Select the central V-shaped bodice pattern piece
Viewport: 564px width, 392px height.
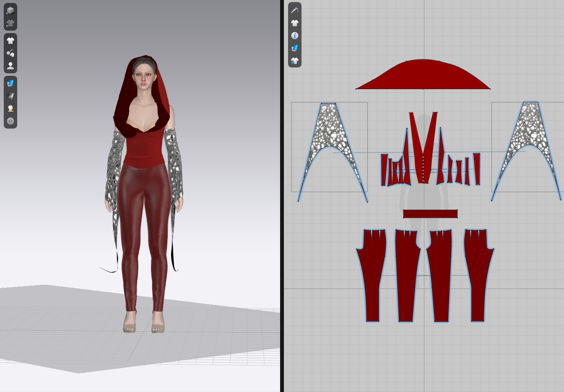pyautogui.click(x=423, y=168)
